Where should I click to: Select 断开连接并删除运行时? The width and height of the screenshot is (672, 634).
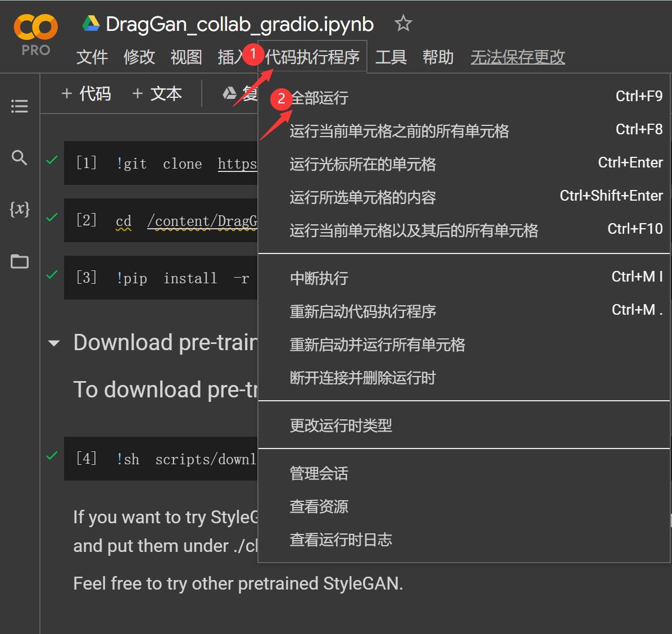[464, 378]
